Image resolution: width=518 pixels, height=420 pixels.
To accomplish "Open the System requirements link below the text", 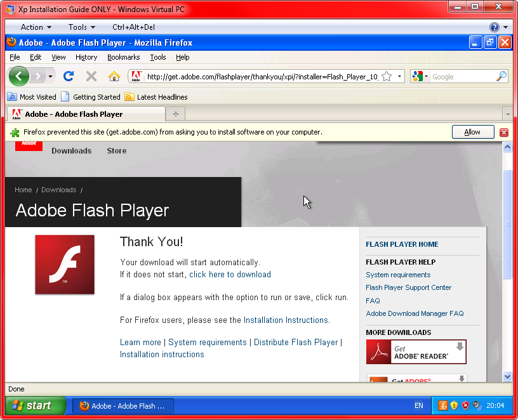I will (208, 343).
